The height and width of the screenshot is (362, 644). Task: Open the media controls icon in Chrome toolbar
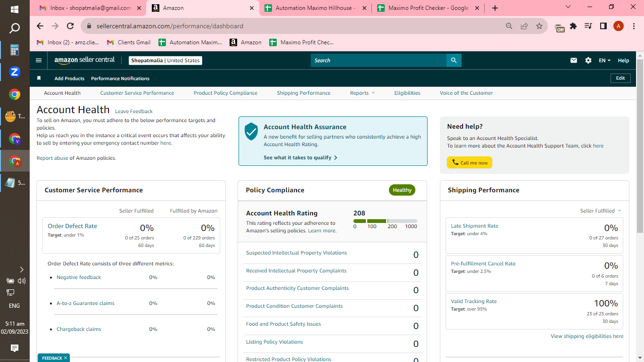pyautogui.click(x=588, y=26)
